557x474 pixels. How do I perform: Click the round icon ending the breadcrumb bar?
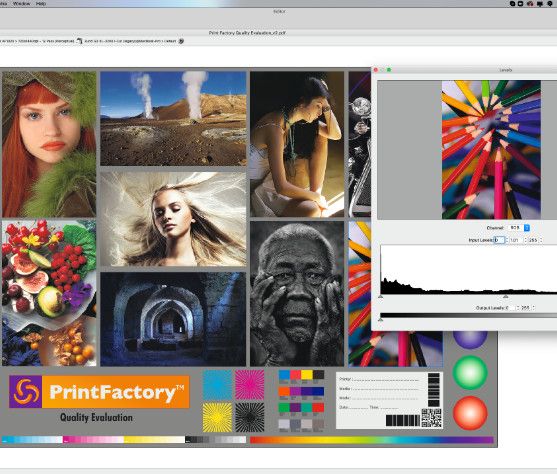[x=181, y=41]
